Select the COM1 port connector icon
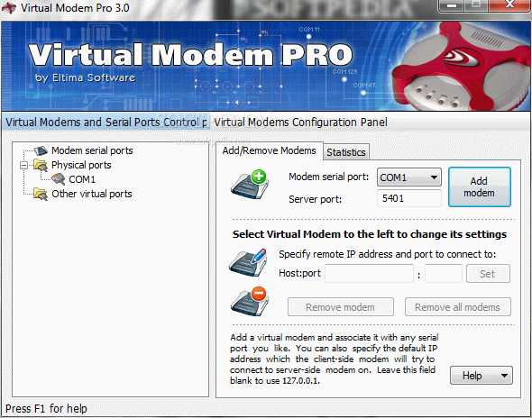This screenshot has height=418, width=532. pyautogui.click(x=59, y=179)
